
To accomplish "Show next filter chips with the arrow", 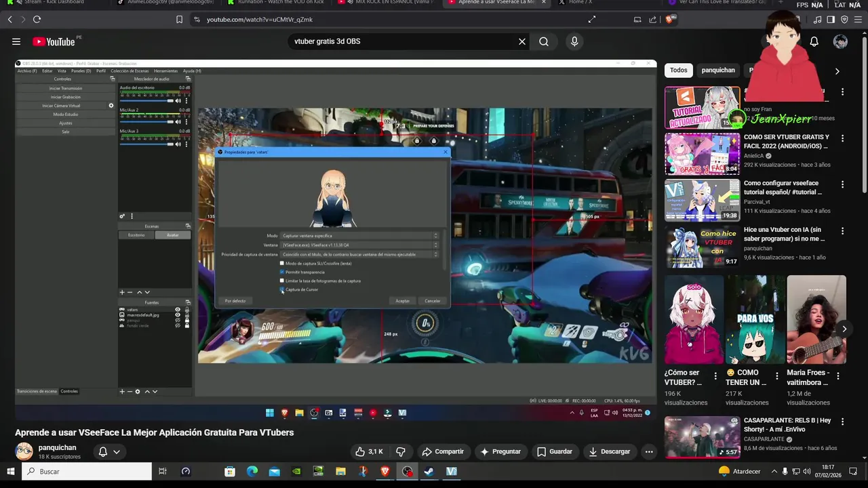I will [837, 70].
